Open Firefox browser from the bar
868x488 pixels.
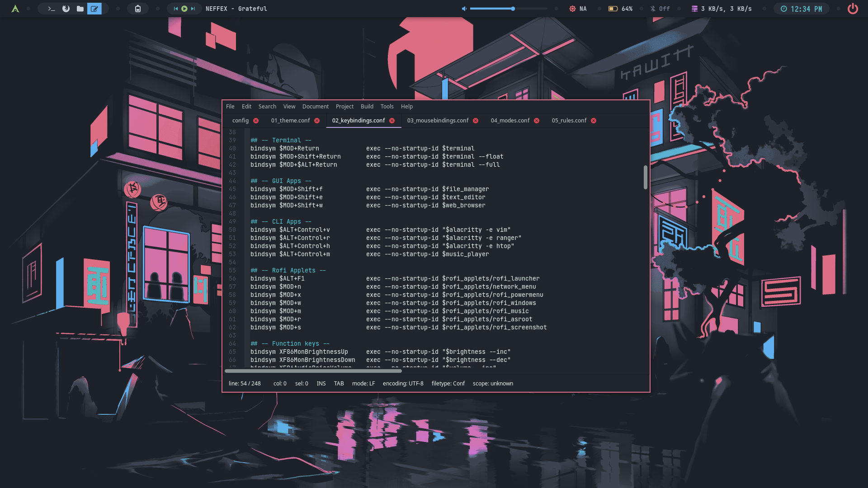click(66, 9)
